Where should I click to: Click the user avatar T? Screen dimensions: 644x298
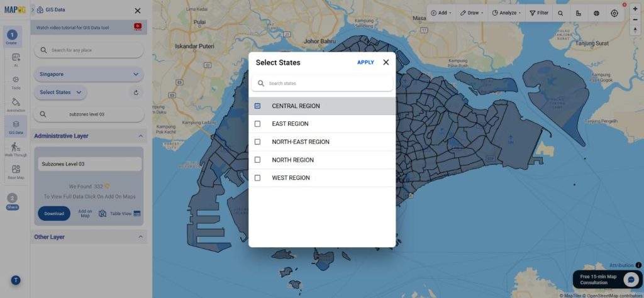coord(16,280)
